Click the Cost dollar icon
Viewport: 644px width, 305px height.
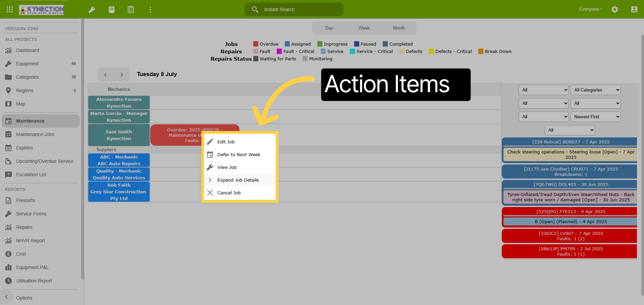[x=9, y=254]
